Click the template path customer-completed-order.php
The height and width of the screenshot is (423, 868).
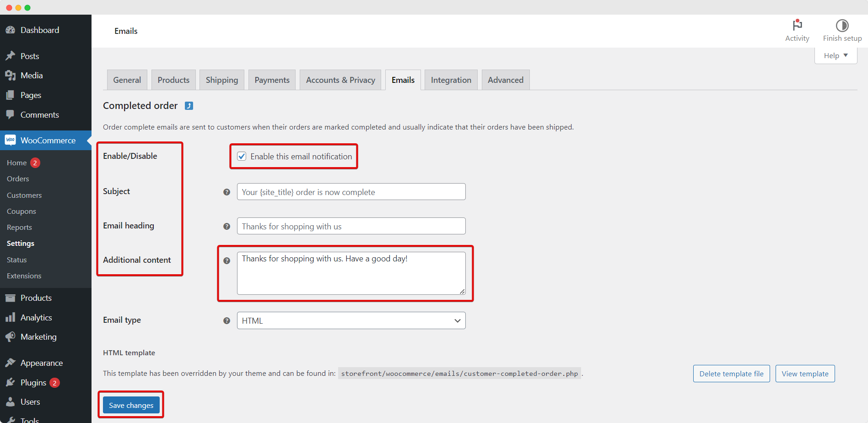pyautogui.click(x=459, y=374)
